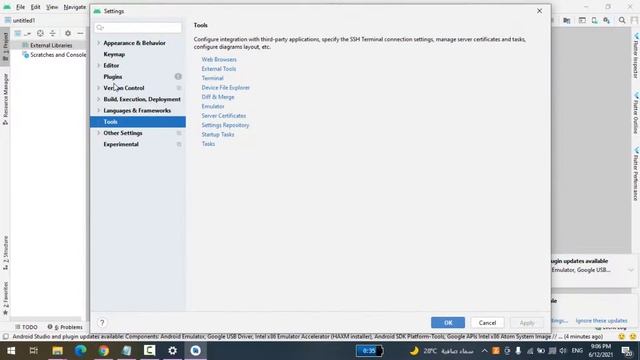The image size is (640, 360).
Task: Open Plugins settings page
Action: coord(113,77)
